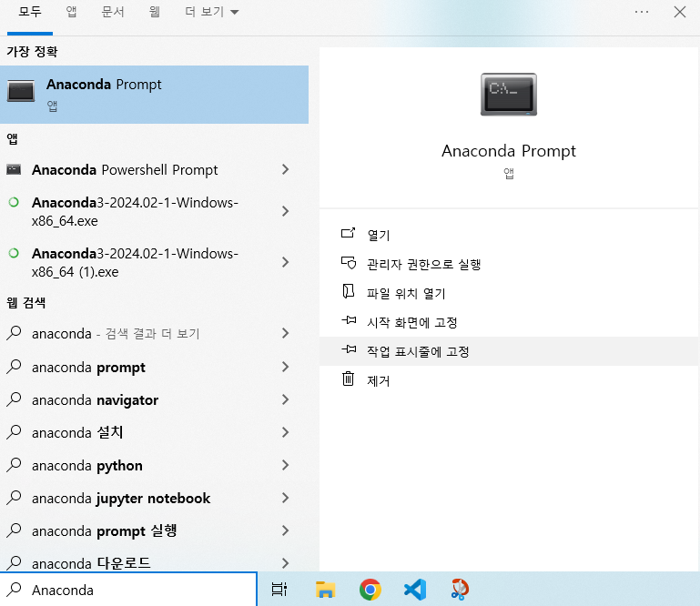Select web suggestion 'anaconda python'
Viewport: 700px width, 606px height.
coord(138,466)
